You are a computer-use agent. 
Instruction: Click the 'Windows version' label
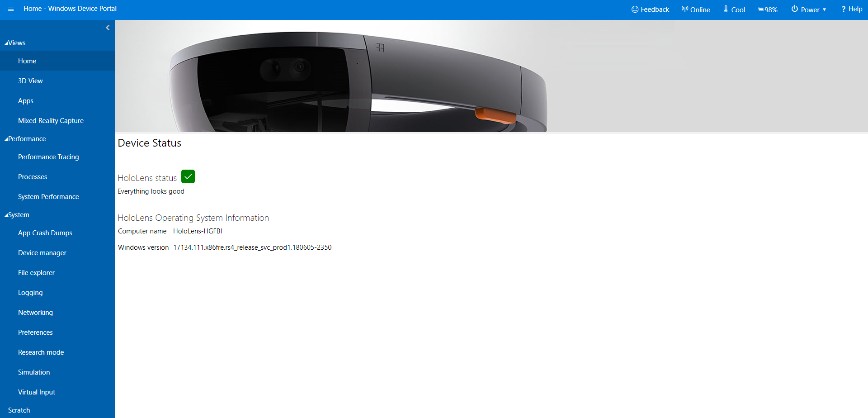143,247
